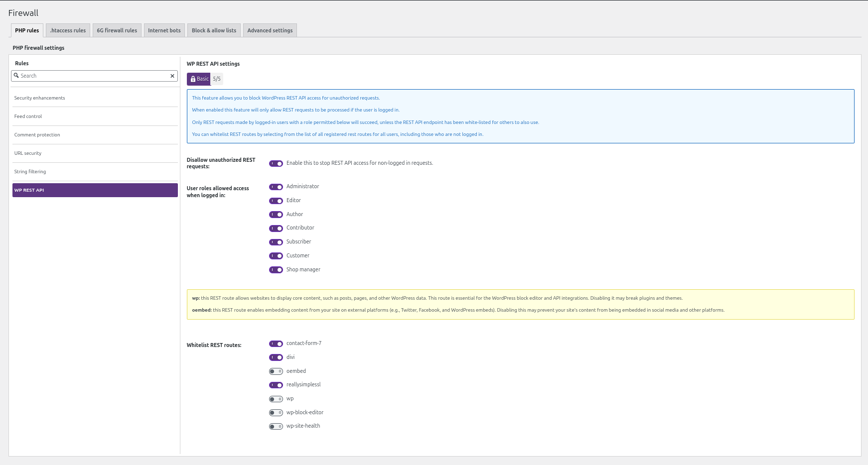The image size is (868, 465).
Task: Enable wp-site-health route toggle
Action: pos(276,427)
